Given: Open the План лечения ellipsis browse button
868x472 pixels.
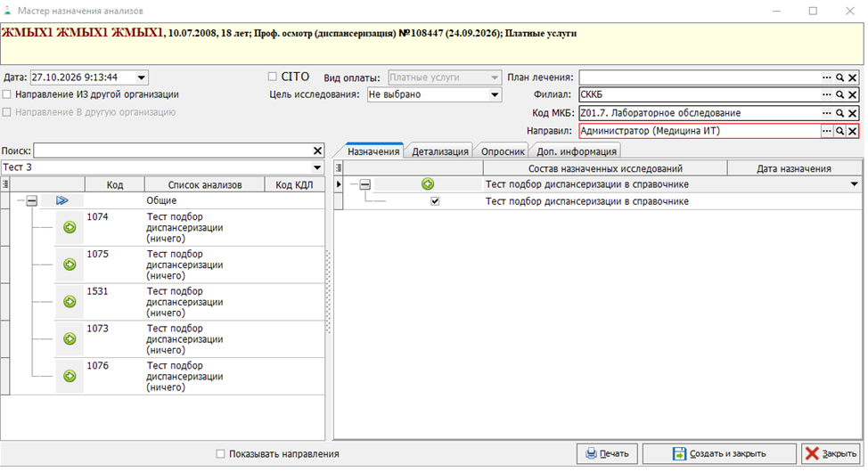Looking at the screenshot, I should click(826, 77).
